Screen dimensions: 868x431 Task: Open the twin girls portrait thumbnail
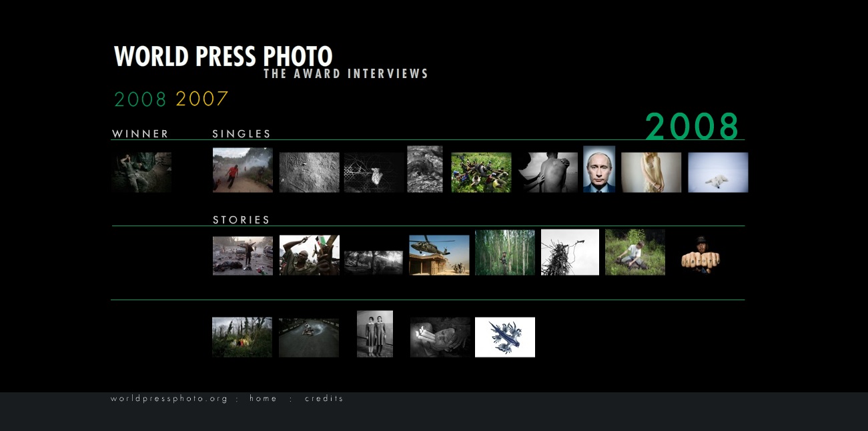[x=375, y=334]
